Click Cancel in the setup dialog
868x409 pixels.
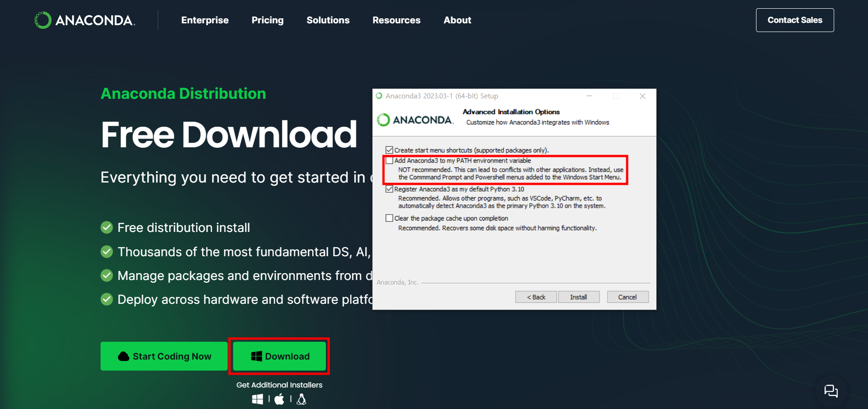click(628, 297)
